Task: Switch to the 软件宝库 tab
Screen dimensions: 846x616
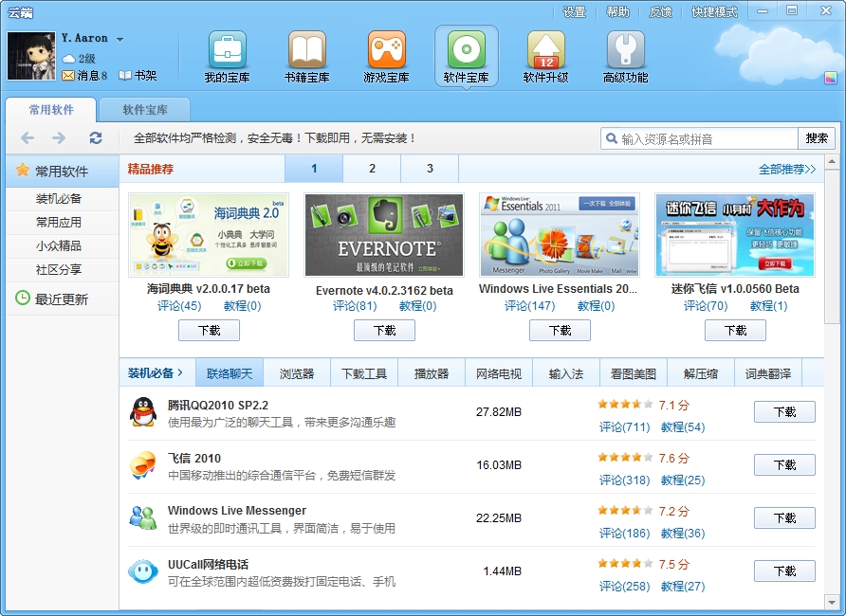Action: pos(145,110)
